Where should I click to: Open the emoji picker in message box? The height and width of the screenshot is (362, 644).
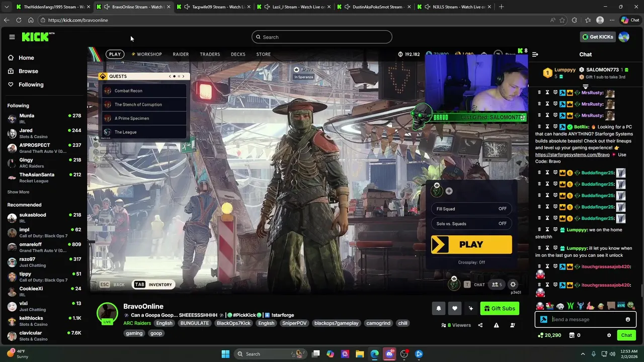tap(628, 319)
